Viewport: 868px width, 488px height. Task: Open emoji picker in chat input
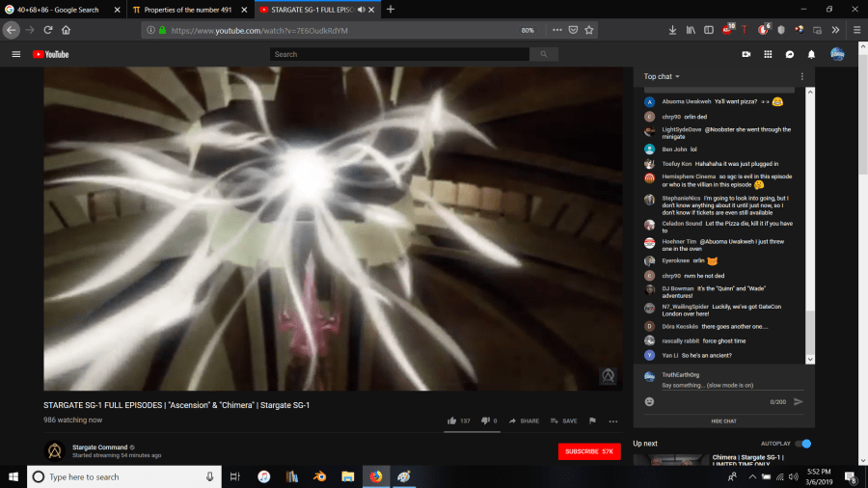(649, 401)
